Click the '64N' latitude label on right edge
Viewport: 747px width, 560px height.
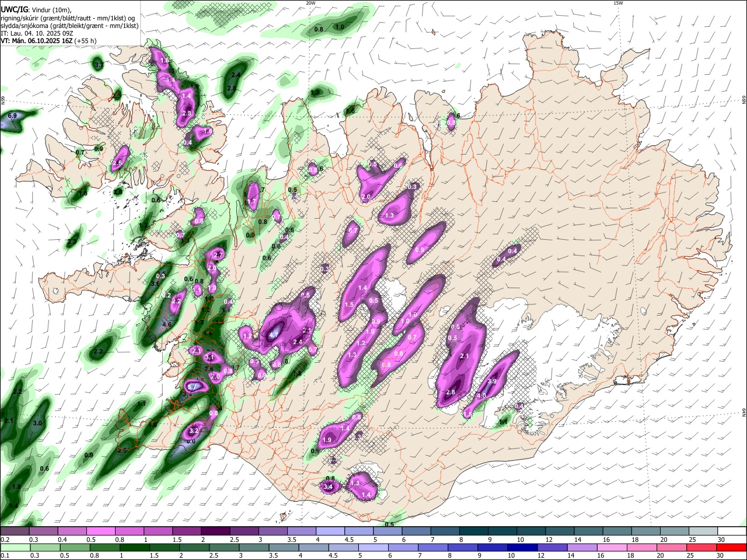(744, 412)
